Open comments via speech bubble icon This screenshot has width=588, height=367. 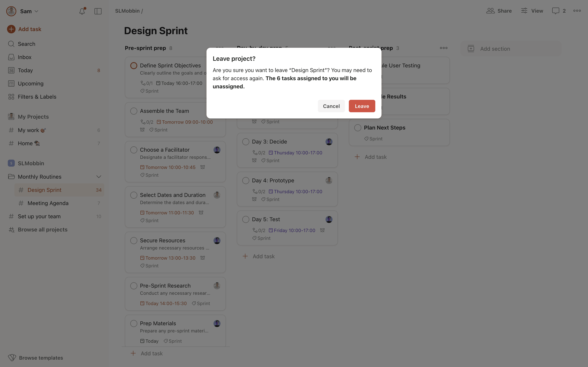pyautogui.click(x=556, y=11)
